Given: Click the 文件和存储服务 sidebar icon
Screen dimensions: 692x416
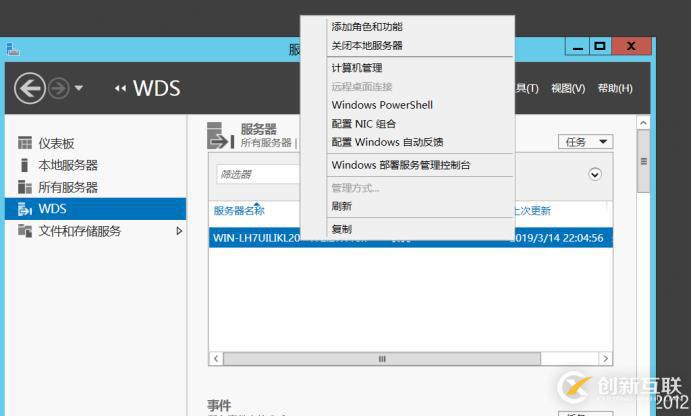Looking at the screenshot, I should click(25, 231).
